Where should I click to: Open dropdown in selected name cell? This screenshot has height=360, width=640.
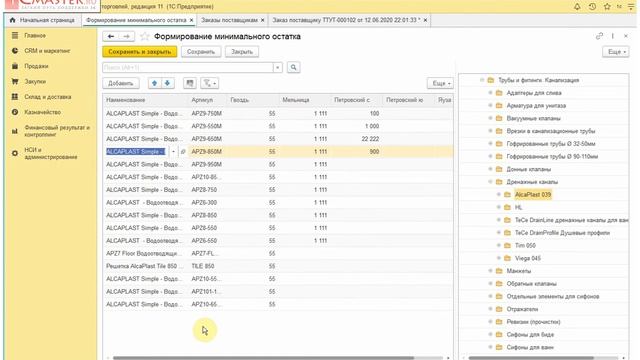(173, 151)
